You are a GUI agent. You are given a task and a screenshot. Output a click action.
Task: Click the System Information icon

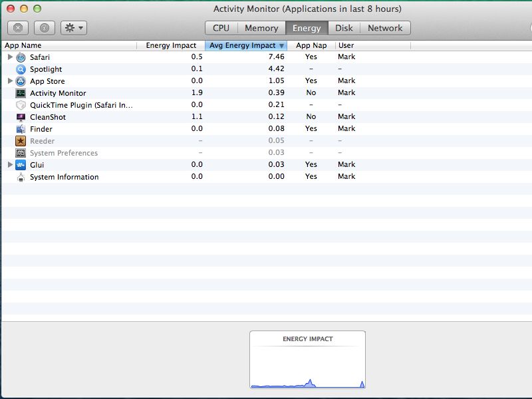click(x=21, y=177)
